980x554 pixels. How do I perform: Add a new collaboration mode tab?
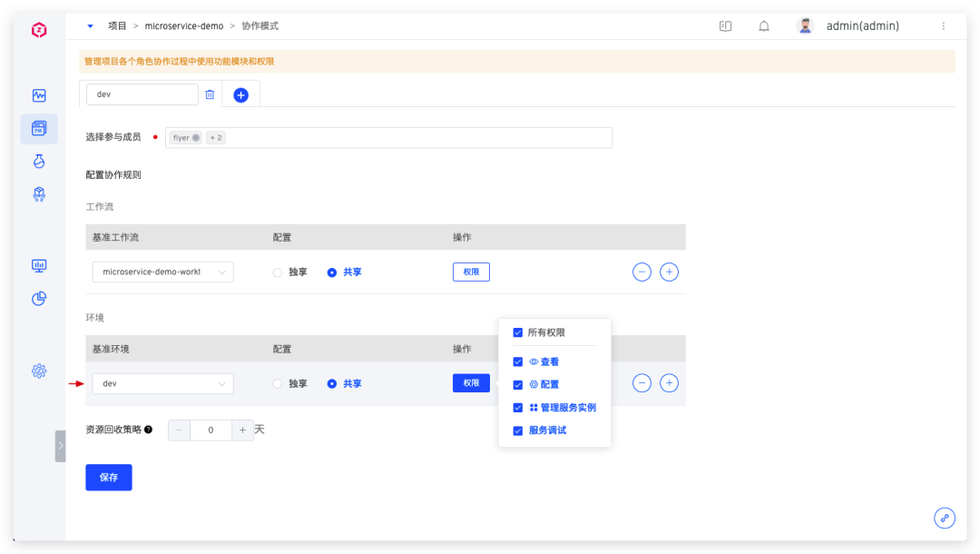(240, 94)
